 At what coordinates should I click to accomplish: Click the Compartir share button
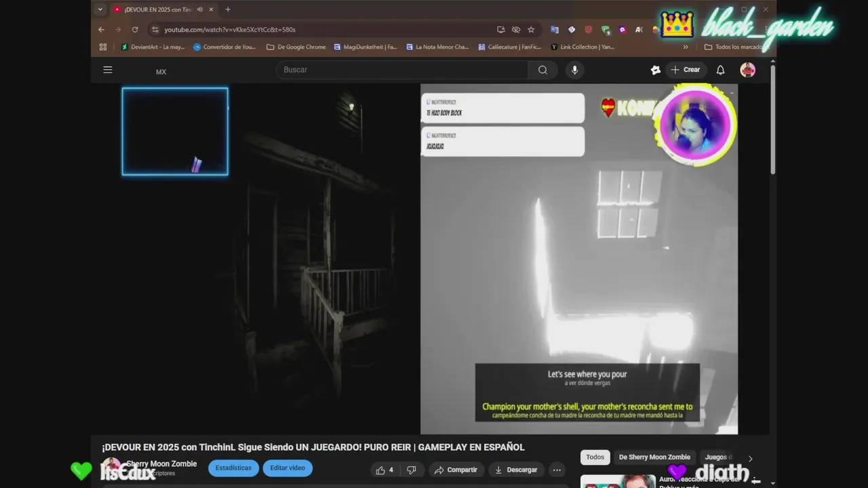click(456, 470)
